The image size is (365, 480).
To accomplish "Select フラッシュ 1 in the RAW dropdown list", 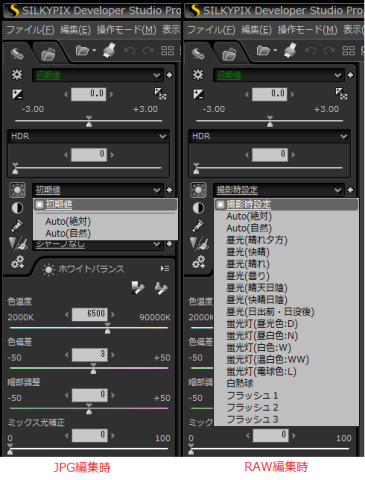I will (286, 396).
